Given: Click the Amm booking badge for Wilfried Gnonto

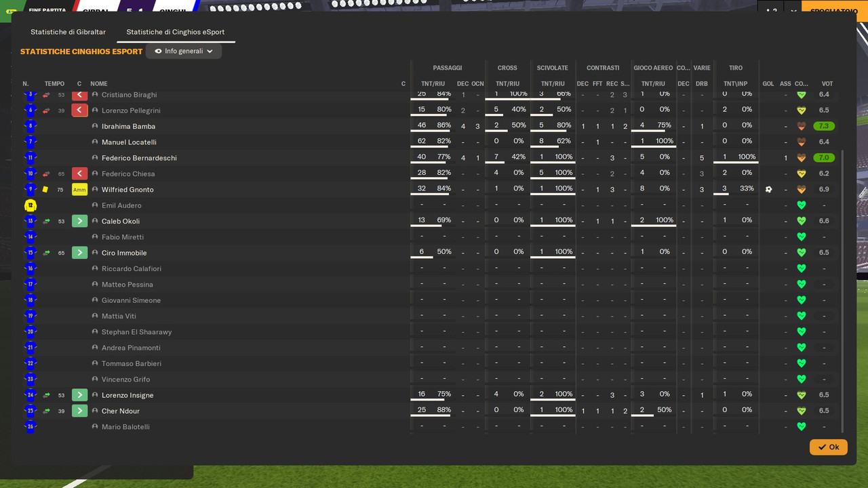Looking at the screenshot, I should coord(79,190).
